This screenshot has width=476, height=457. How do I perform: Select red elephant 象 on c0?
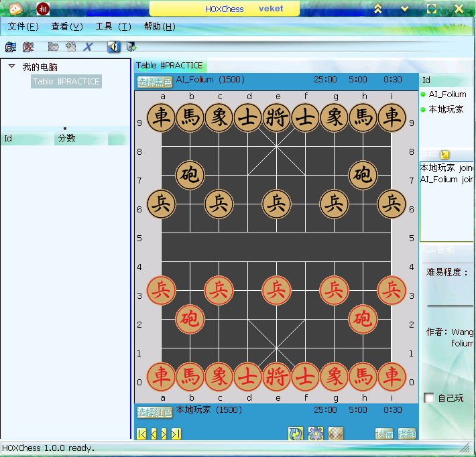(x=219, y=377)
